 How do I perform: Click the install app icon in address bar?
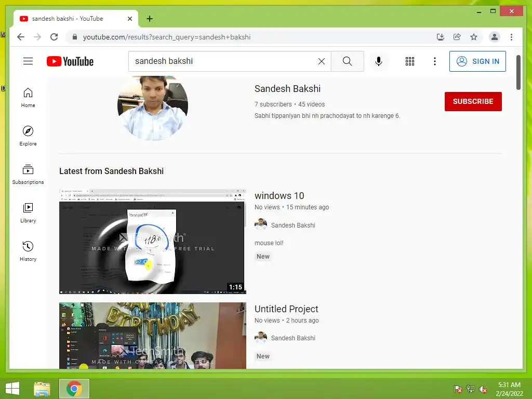[x=441, y=37]
